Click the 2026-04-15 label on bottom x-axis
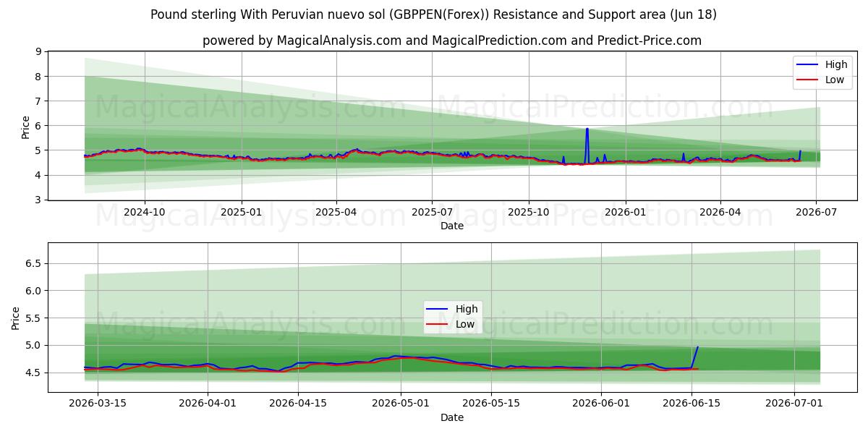 [298, 404]
